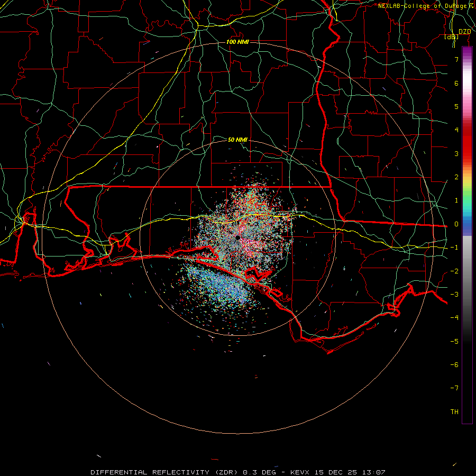This screenshot has height=476, width=476.
Task: Click "DIFFERENTIAL REFLECTIVITY" in the bottom caption
Action: click(x=150, y=472)
